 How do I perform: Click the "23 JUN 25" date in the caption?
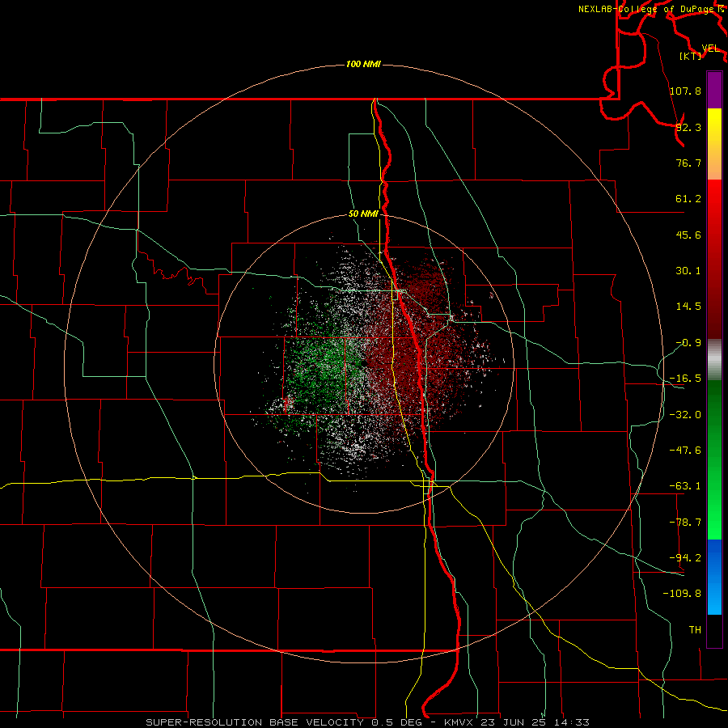pyautogui.click(x=514, y=722)
